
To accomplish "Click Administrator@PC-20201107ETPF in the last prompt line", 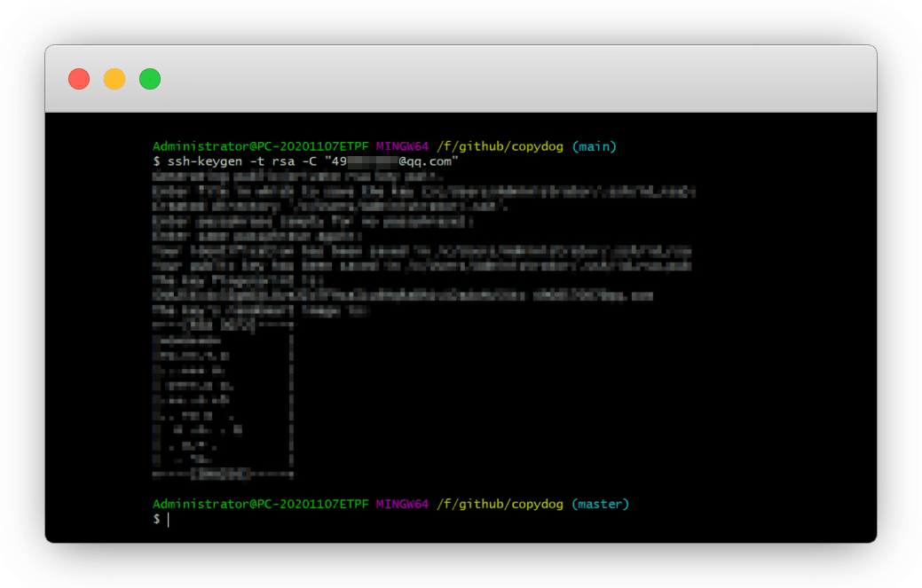I will point(261,504).
